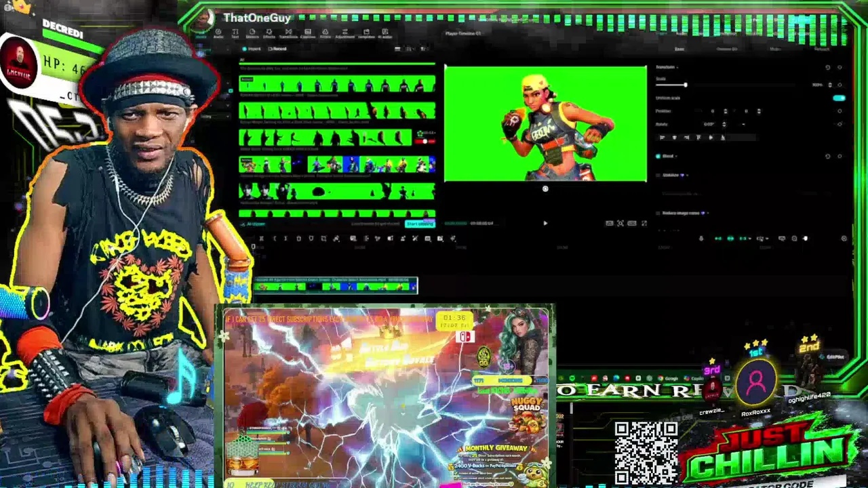This screenshot has width=868, height=488.
Task: Open the Templates panel
Action: pos(366,33)
